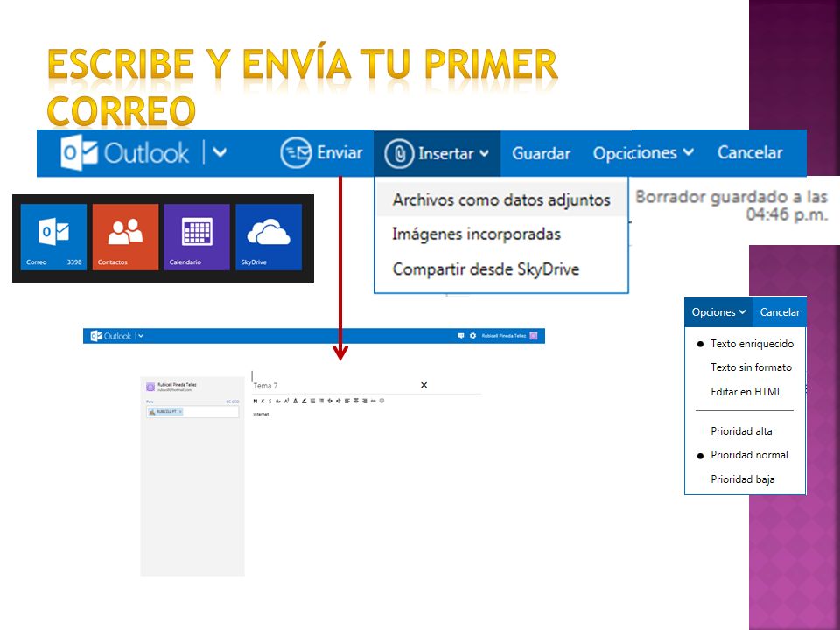Screen dimensions: 840x630
Task: Insert a bulleted list
Action: click(x=313, y=402)
